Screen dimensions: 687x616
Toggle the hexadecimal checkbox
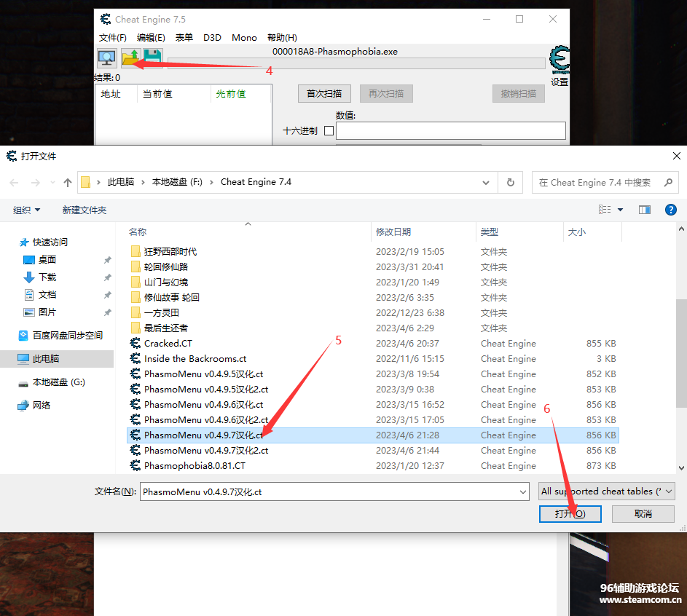(329, 131)
